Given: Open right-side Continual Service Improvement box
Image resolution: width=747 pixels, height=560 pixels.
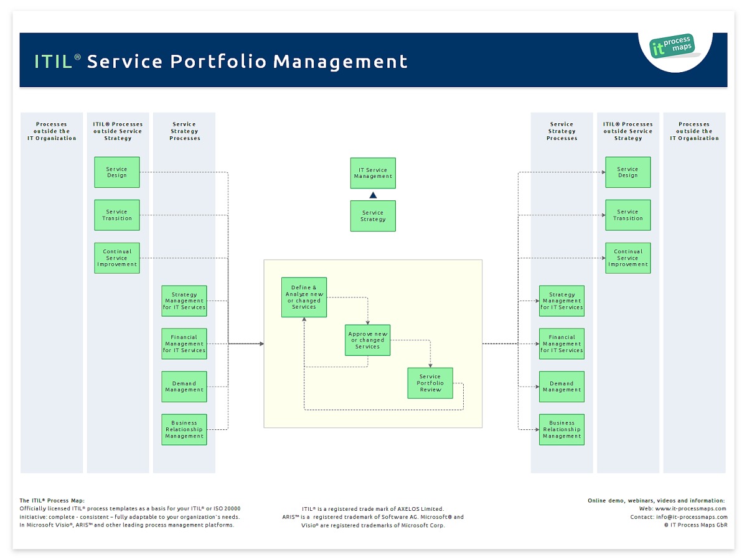Looking at the screenshot, I should 628,258.
